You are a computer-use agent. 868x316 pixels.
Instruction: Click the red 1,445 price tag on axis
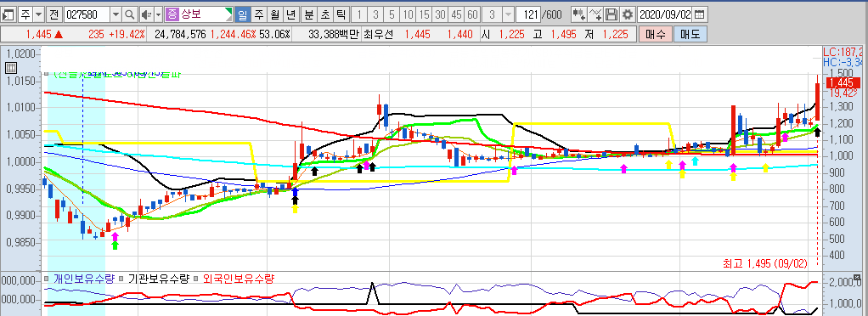tap(844, 83)
